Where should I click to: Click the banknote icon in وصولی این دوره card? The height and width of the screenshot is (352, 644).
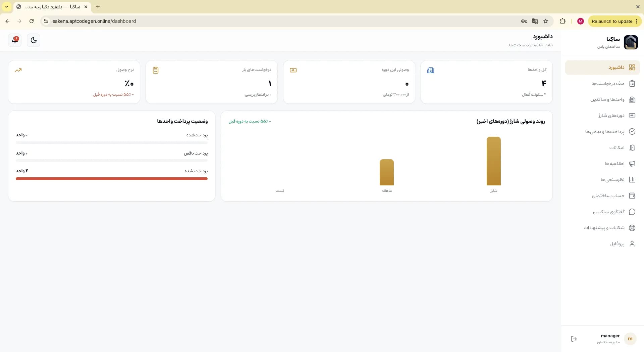click(x=293, y=70)
